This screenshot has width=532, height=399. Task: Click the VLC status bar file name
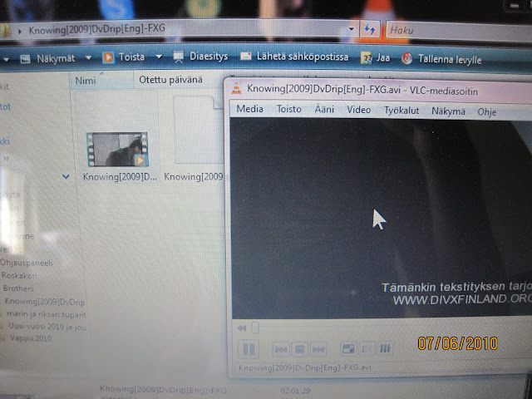(305, 367)
